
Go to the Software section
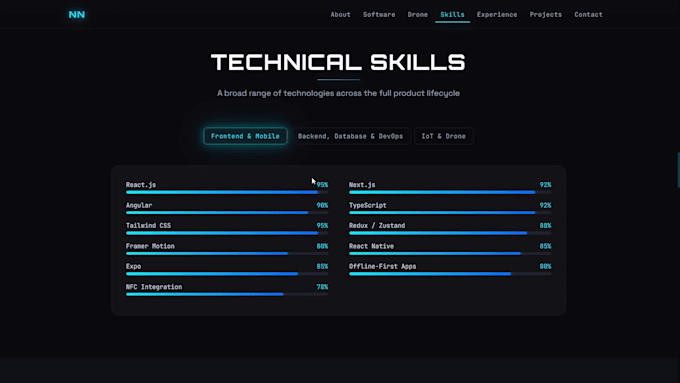379,15
